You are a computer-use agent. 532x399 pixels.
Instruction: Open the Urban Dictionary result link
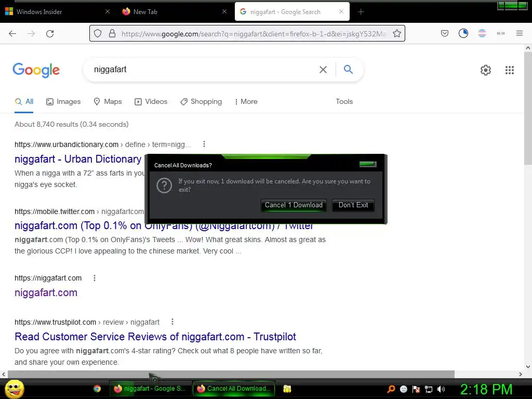(78, 159)
